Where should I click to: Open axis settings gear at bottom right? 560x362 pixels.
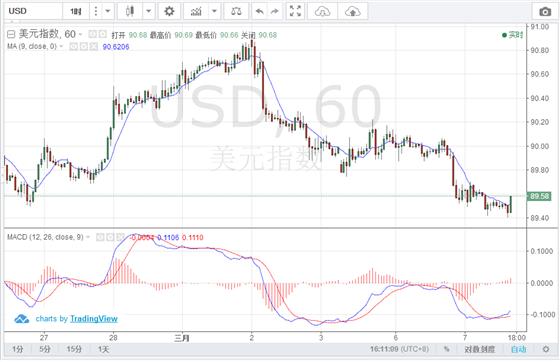(546, 349)
